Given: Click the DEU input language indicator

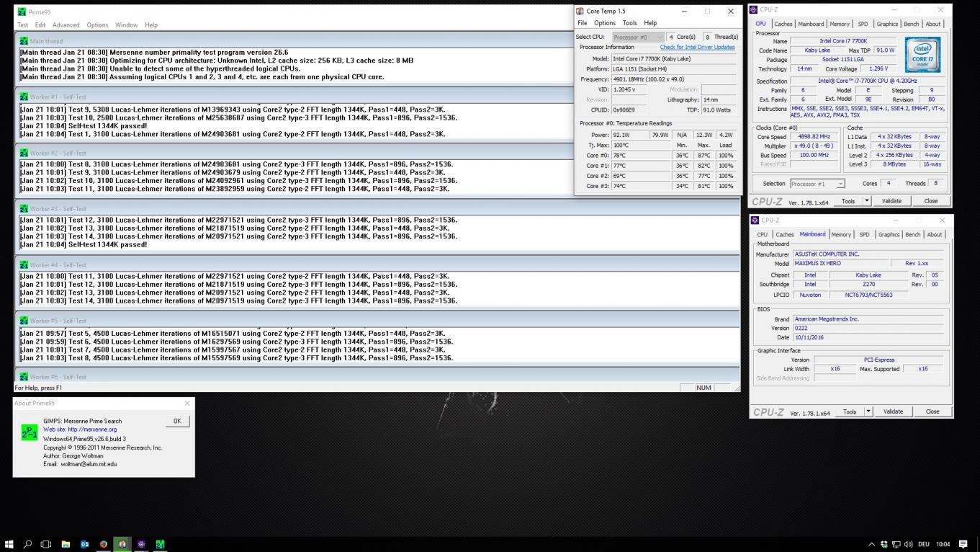Looking at the screenshot, I should (x=924, y=544).
